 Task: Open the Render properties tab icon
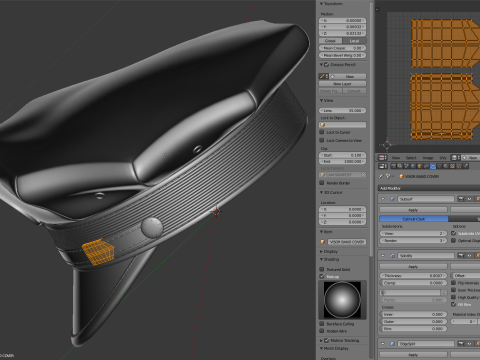(x=394, y=166)
